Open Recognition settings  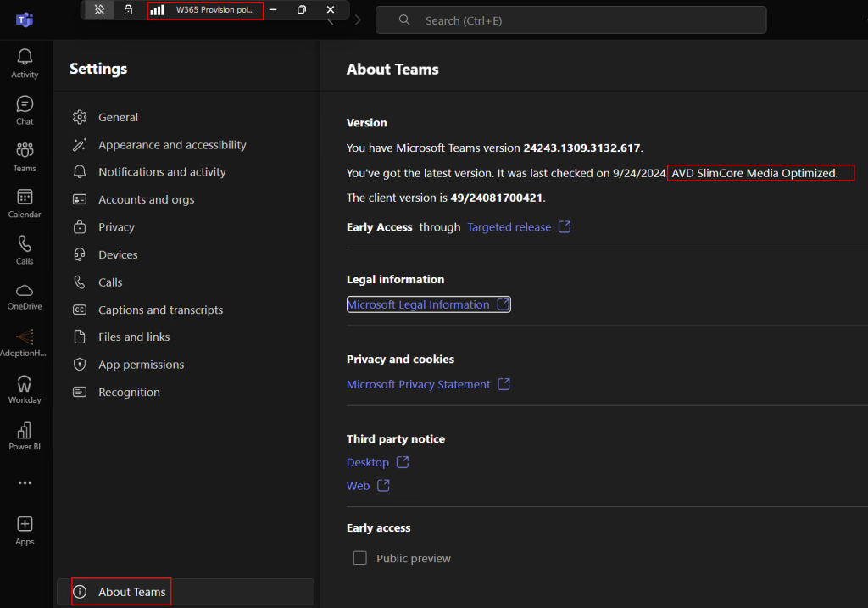129,392
